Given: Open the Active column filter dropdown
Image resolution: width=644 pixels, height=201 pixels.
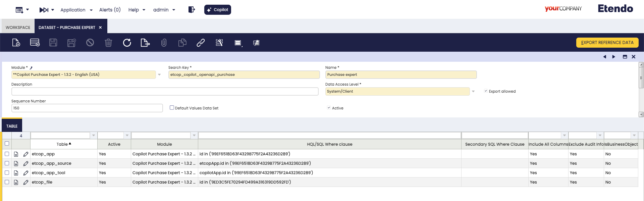Looking at the screenshot, I should pos(127,136).
